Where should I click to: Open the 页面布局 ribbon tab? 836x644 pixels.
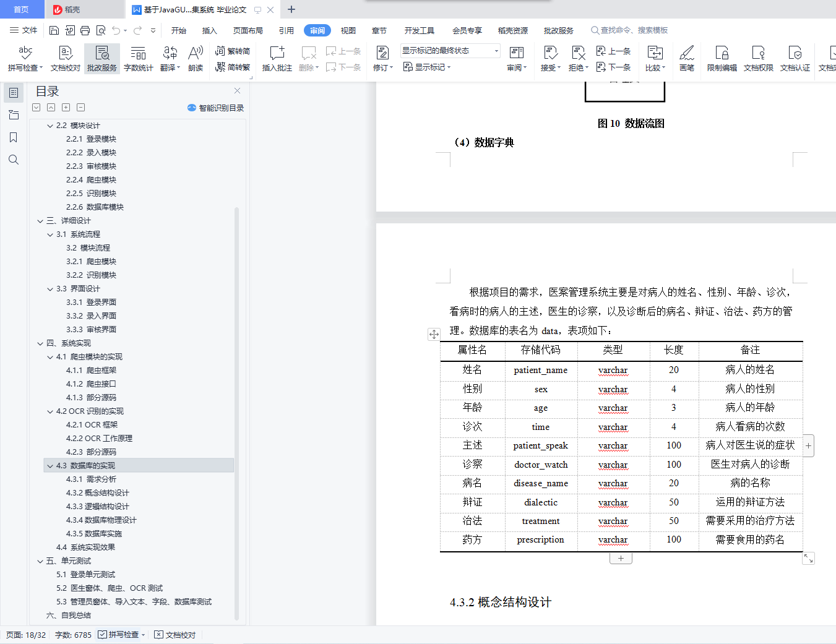248,30
